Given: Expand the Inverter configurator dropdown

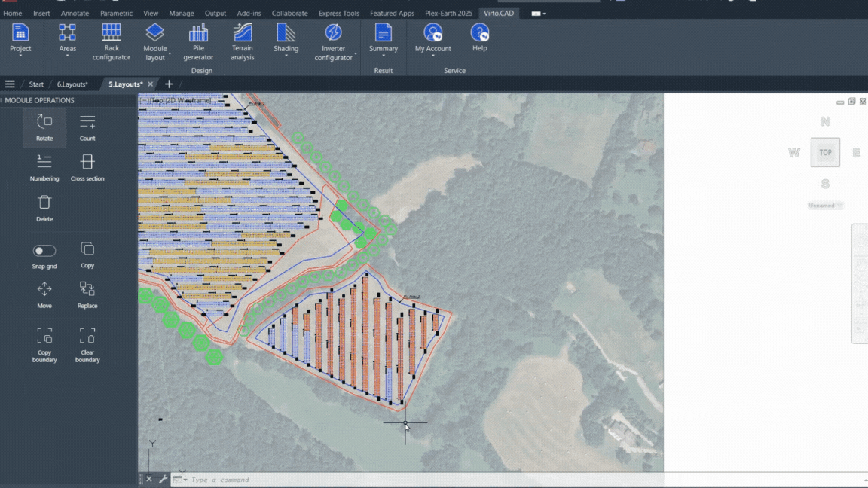Looking at the screenshot, I should (x=334, y=42).
